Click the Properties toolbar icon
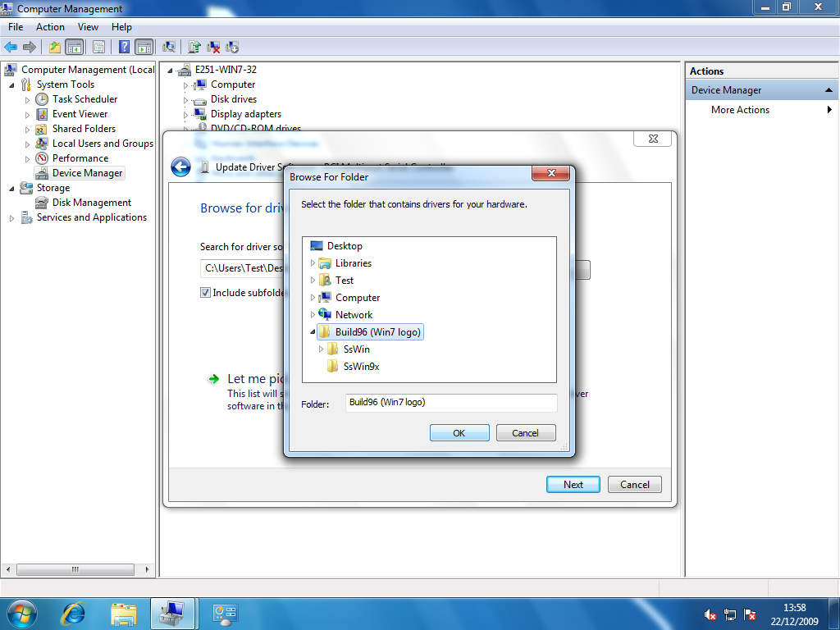 tap(98, 47)
